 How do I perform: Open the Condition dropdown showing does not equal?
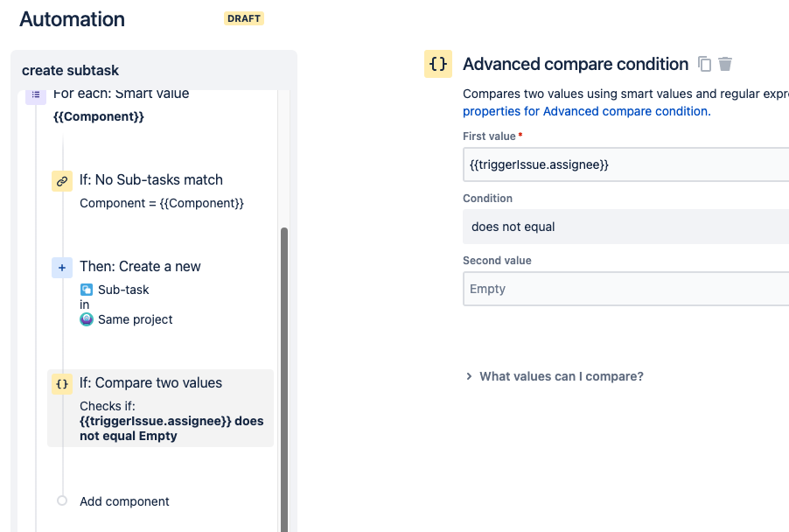[x=625, y=227]
